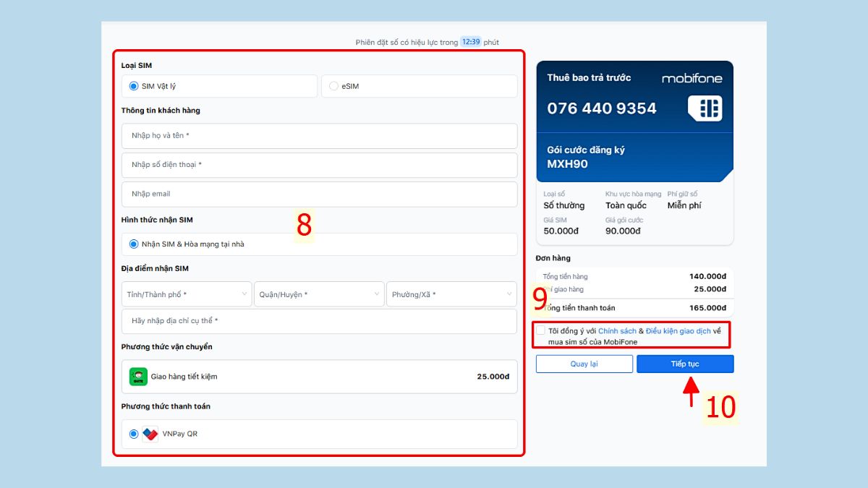Click the 25.000đ shipping fee in Đơn hàng

[710, 289]
